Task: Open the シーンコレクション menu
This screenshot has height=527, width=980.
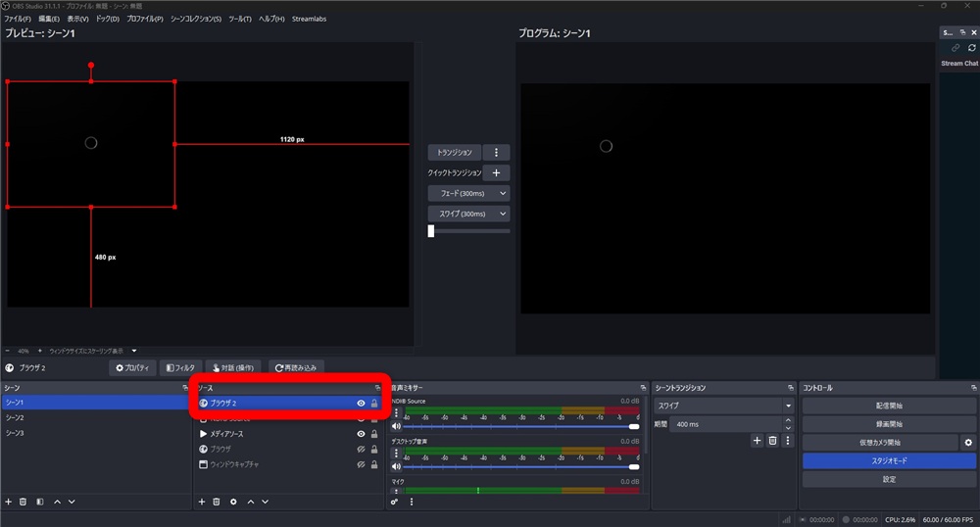Action: (x=196, y=19)
